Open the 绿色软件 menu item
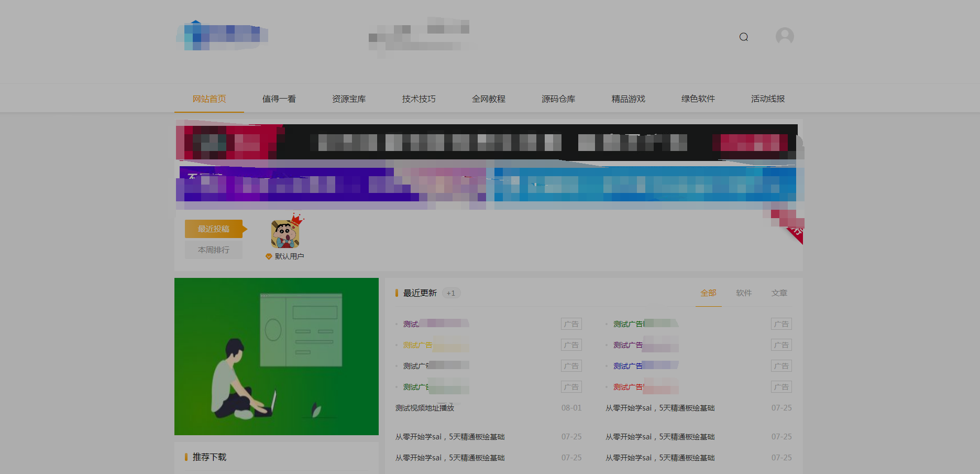Image resolution: width=980 pixels, height=474 pixels. pos(698,99)
